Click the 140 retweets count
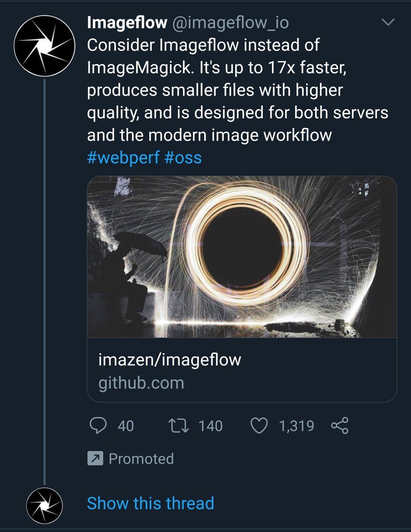This screenshot has width=411, height=532. (x=210, y=426)
